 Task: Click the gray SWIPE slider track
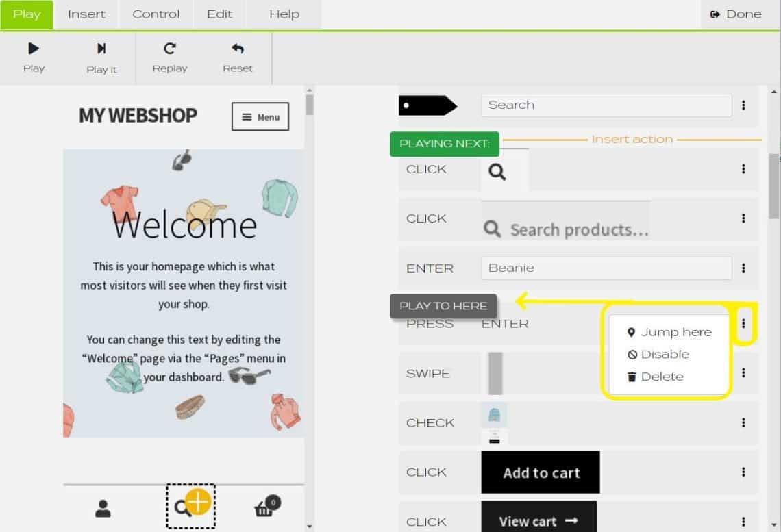pos(495,373)
